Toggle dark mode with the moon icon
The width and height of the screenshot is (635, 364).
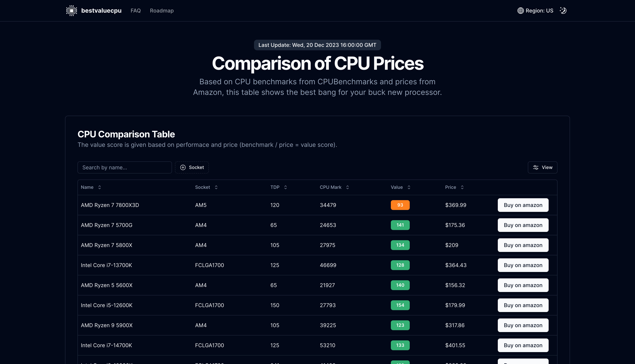[x=563, y=11]
